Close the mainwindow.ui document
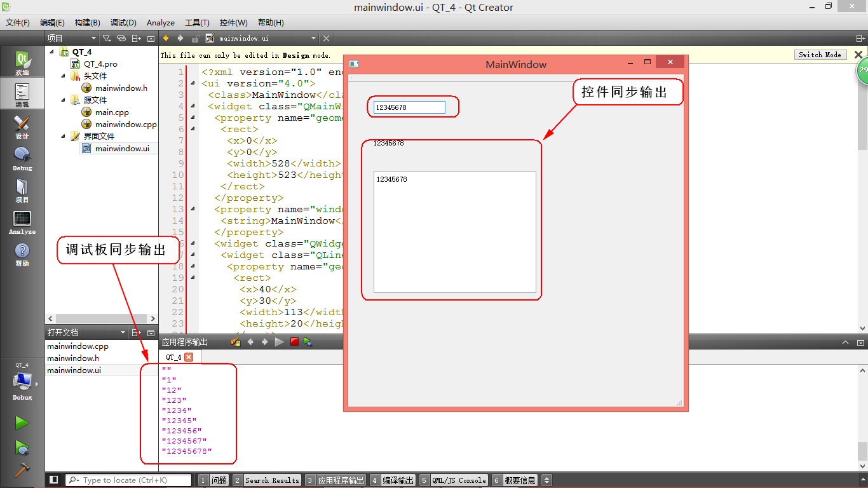The height and width of the screenshot is (488, 868). click(x=326, y=38)
